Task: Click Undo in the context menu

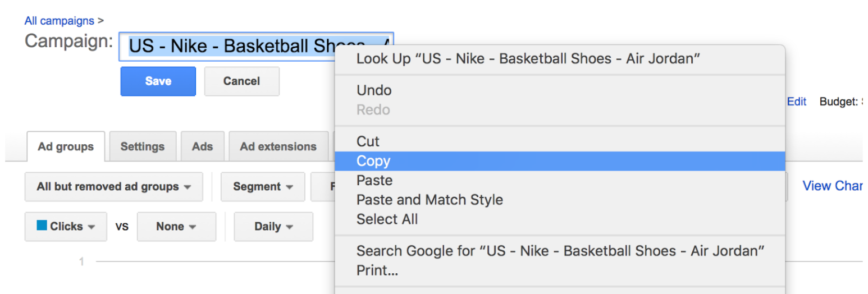Action: coord(374,90)
